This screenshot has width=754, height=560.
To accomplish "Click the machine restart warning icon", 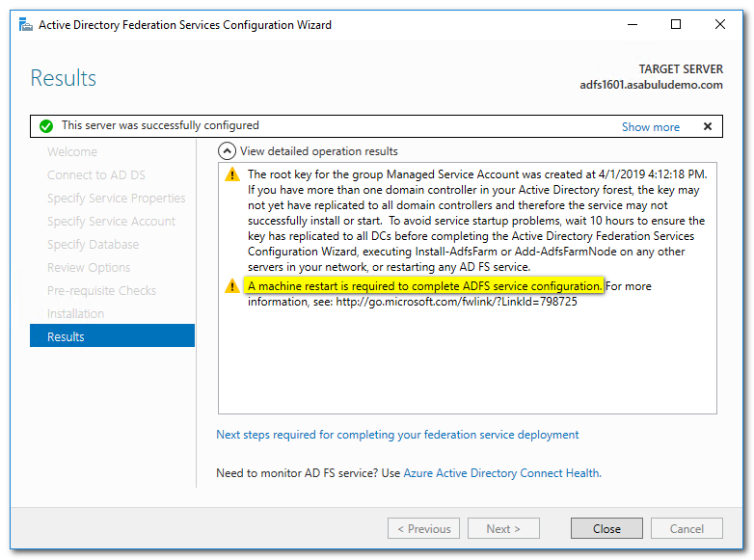I will tap(232, 286).
